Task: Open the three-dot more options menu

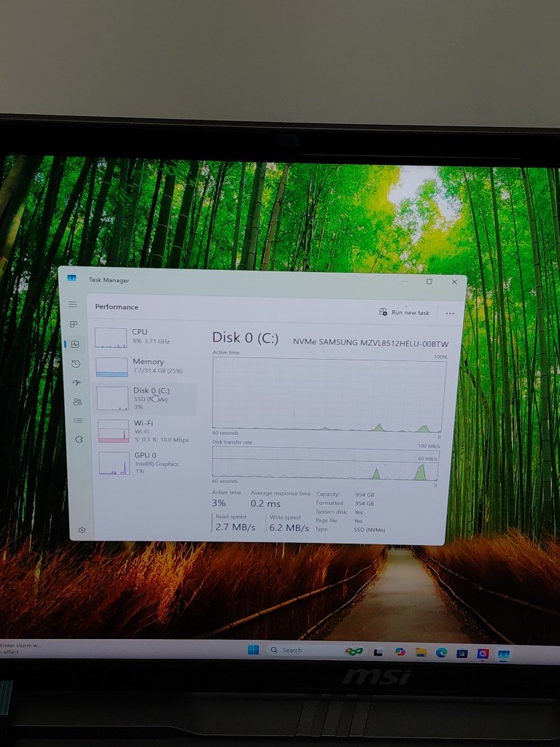Action: [x=450, y=313]
